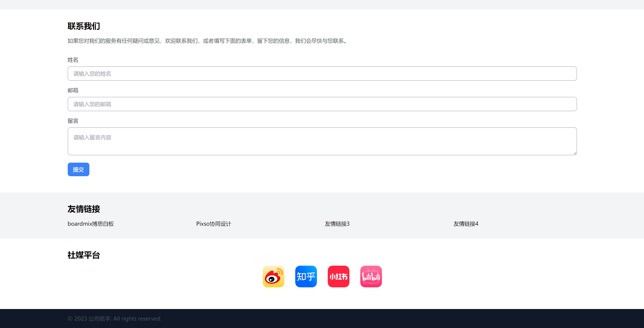Click the 友情链接4 link

466,224
